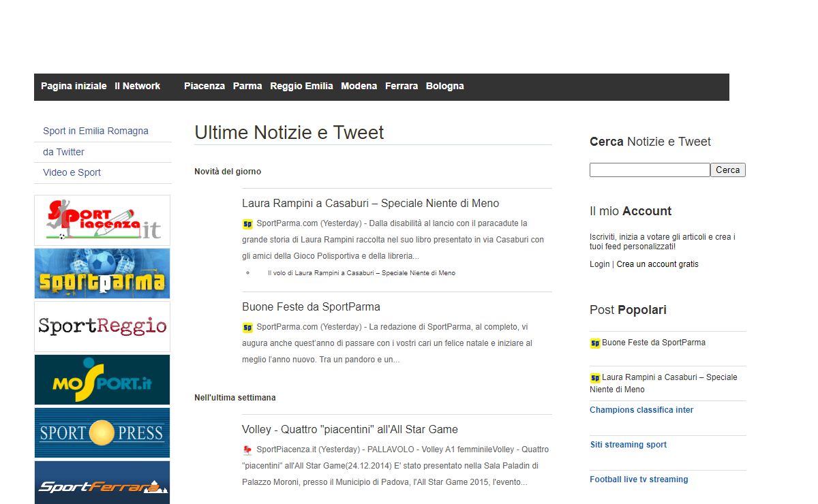Viewport: 818px width, 504px height.
Task: Open Pagina iniziale in the navigation bar
Action: pyautogui.click(x=74, y=86)
